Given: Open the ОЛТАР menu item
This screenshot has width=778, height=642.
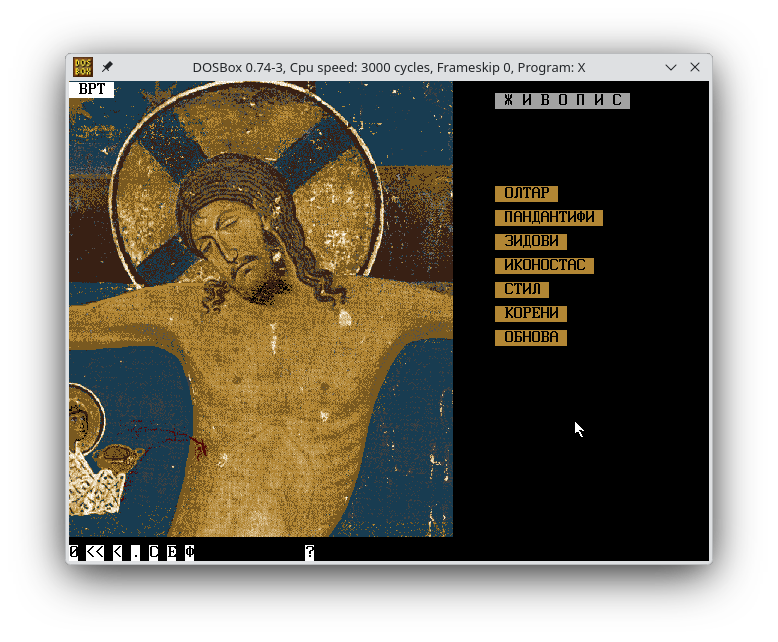Looking at the screenshot, I should (x=526, y=193).
